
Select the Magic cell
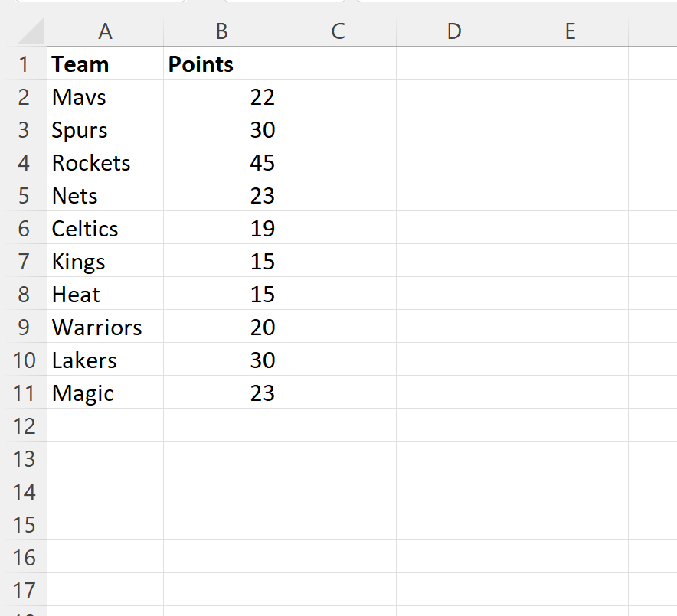click(x=105, y=393)
